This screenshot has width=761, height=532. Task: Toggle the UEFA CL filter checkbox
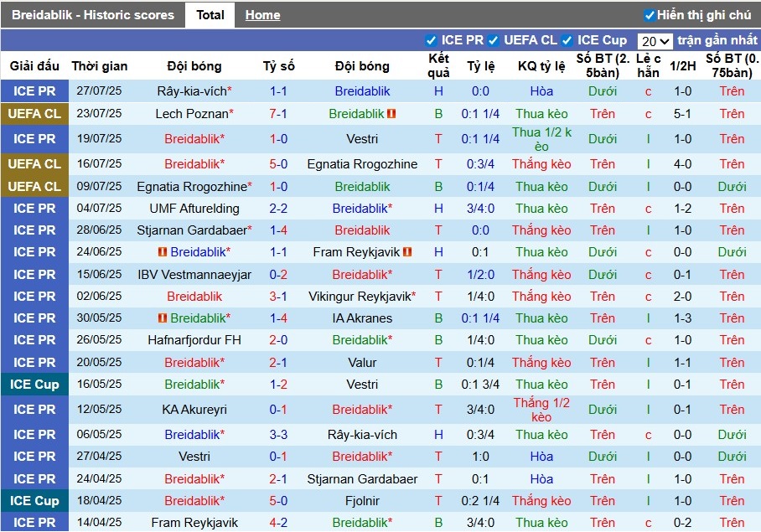click(493, 41)
